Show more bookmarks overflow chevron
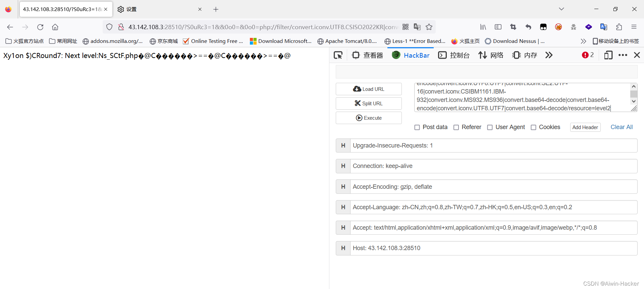644x289 pixels. point(583,41)
